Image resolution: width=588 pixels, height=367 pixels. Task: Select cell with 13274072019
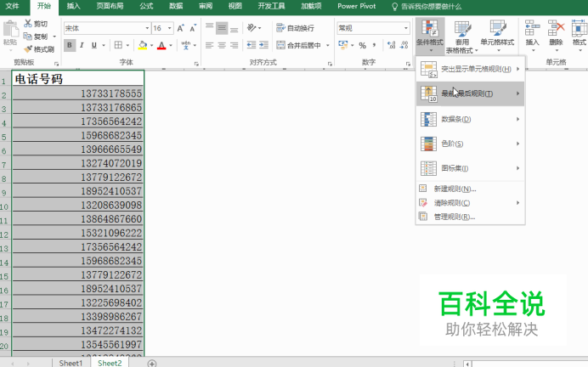click(78, 163)
